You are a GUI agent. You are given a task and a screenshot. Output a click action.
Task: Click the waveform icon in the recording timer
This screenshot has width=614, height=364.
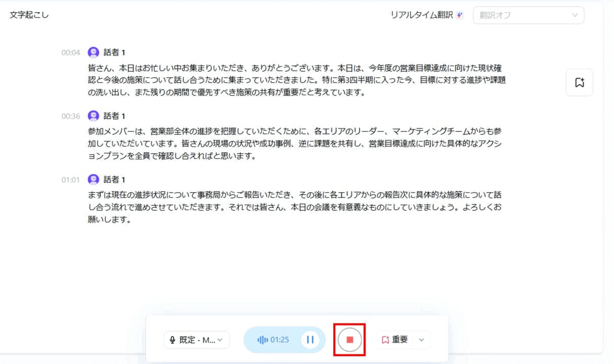[262, 340]
